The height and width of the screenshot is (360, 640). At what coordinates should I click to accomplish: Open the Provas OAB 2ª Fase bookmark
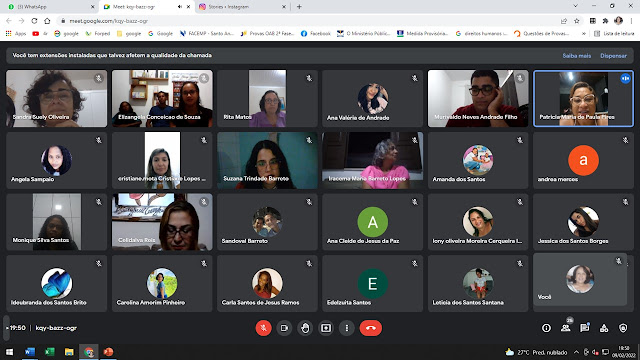267,33
